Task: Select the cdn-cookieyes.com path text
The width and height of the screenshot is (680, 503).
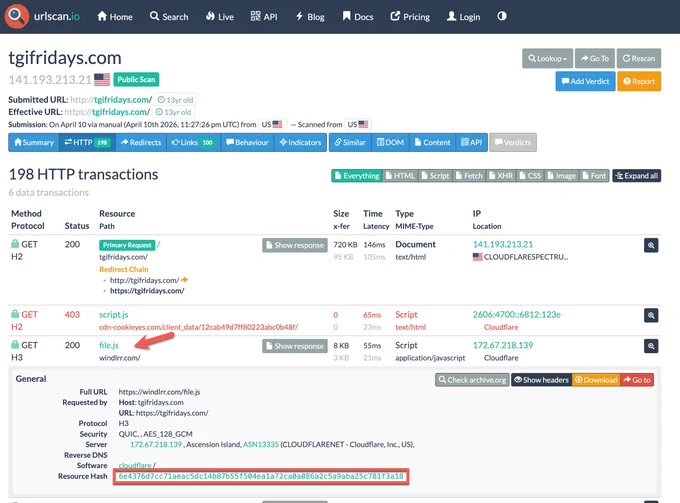Action: (x=198, y=327)
